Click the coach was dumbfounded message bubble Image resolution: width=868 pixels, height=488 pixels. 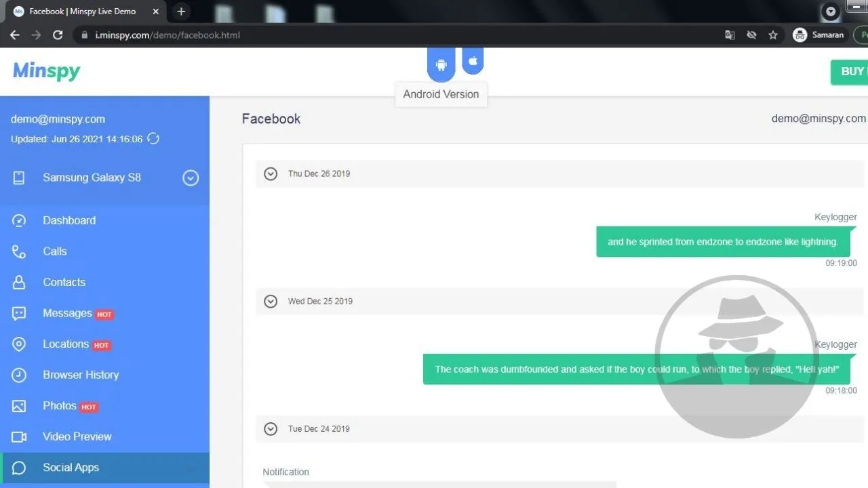tap(637, 369)
